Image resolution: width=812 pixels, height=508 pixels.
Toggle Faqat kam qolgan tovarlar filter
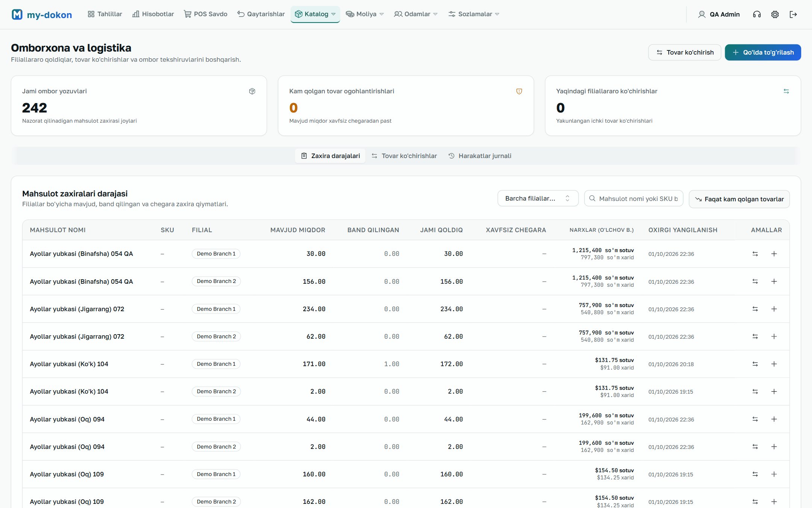(x=739, y=199)
